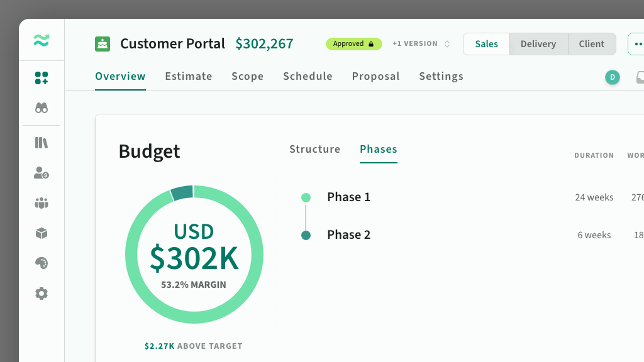Open the person with dollar rates icon
The image size is (644, 362).
coord(42,173)
